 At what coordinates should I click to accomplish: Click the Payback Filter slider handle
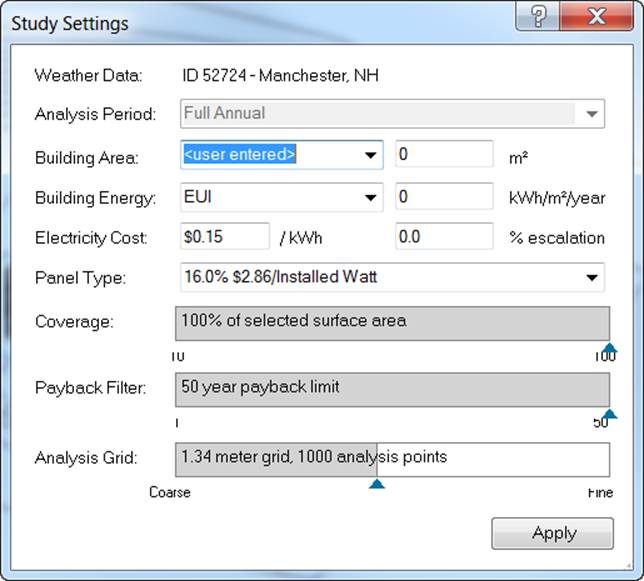point(610,414)
